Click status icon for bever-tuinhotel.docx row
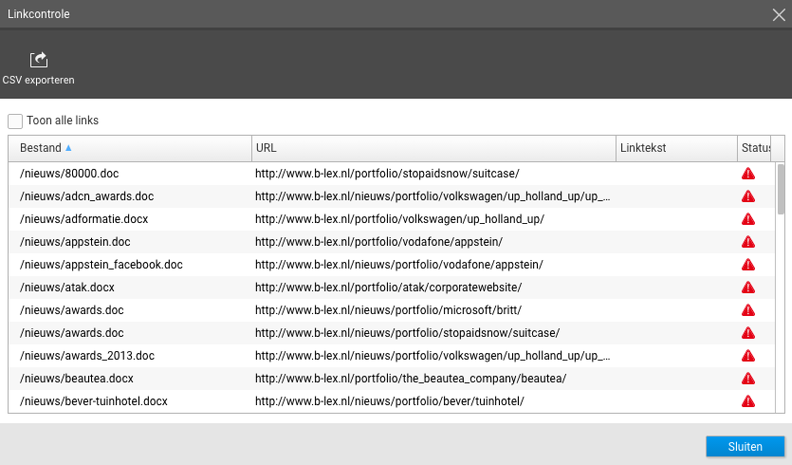 tap(748, 401)
